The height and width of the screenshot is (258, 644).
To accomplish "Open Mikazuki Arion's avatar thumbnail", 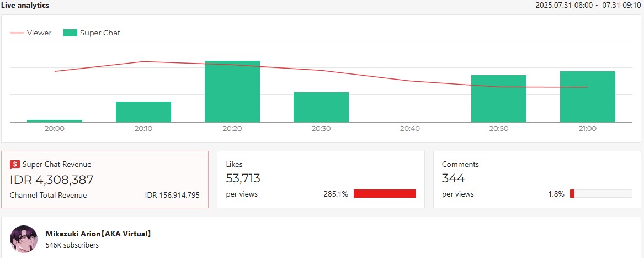I will [x=23, y=239].
